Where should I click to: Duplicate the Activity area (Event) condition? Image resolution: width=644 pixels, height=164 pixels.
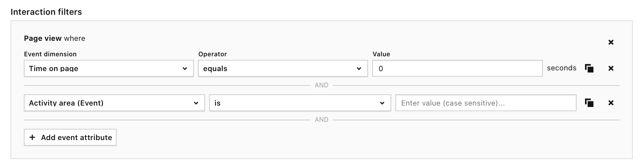click(589, 103)
